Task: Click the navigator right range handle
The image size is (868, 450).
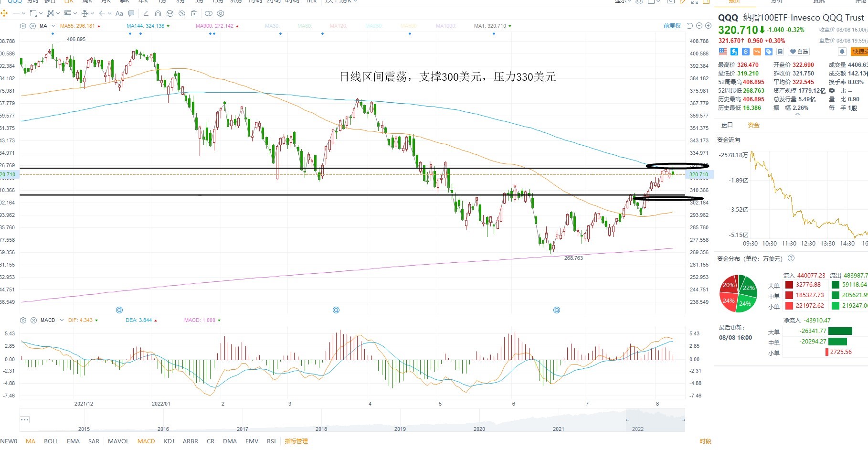Action: (x=683, y=420)
